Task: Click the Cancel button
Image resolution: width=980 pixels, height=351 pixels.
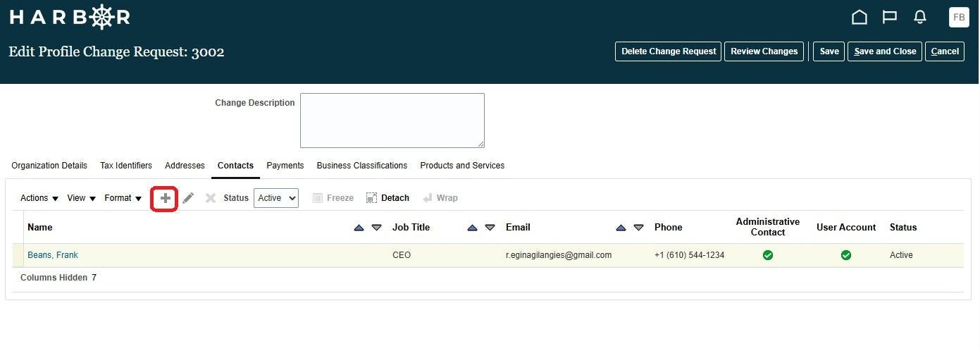Action: (x=945, y=51)
